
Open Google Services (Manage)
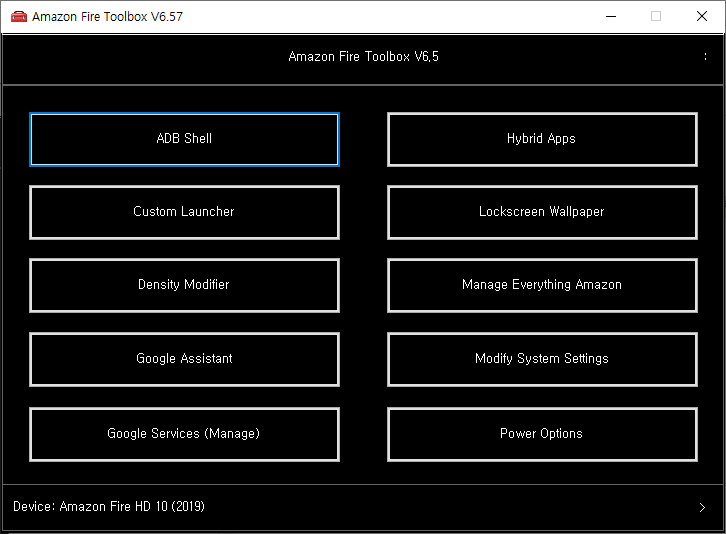184,434
